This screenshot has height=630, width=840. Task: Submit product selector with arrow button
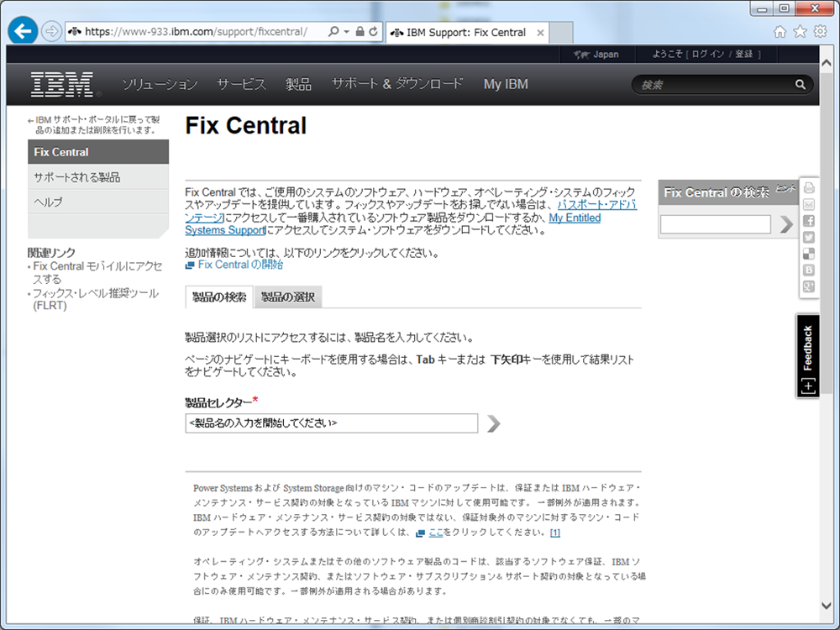pos(493,423)
